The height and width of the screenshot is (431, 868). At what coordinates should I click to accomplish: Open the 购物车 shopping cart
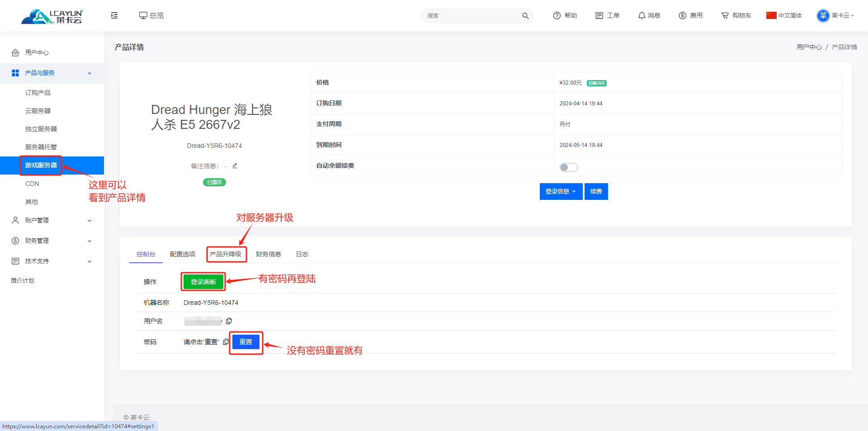pyautogui.click(x=736, y=15)
